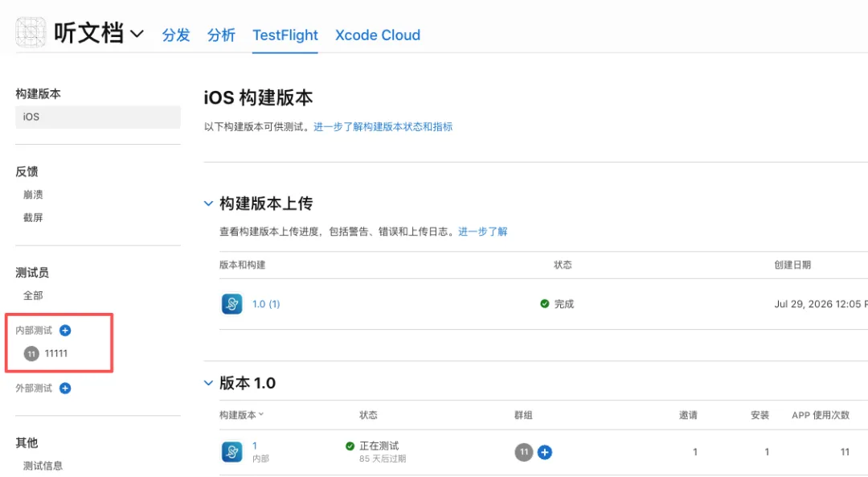Open the Xcode Cloud tab

point(378,35)
